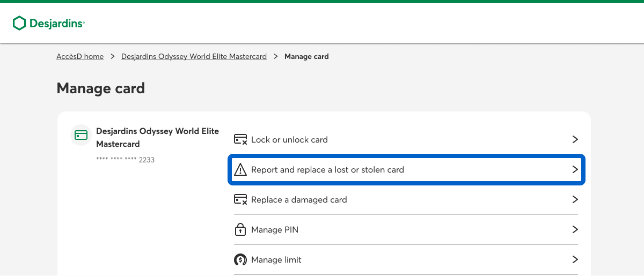This screenshot has height=276, width=644.
Task: Click the warning triangle icon for lost card
Action: point(240,170)
